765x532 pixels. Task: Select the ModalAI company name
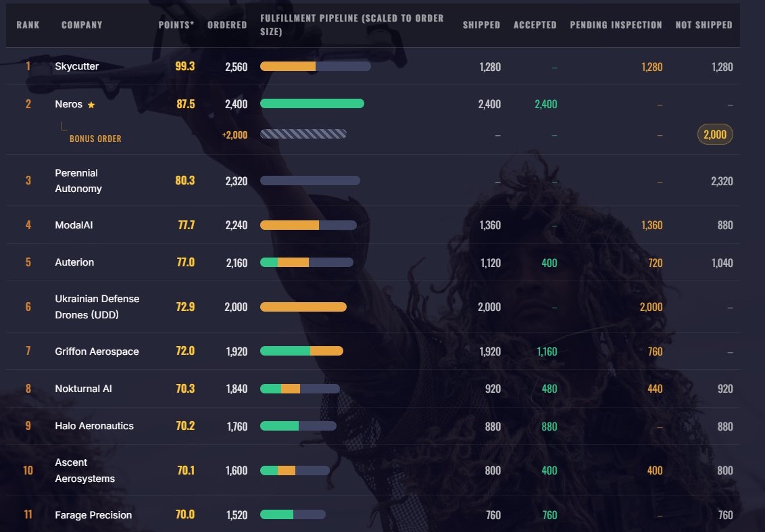pos(74,225)
